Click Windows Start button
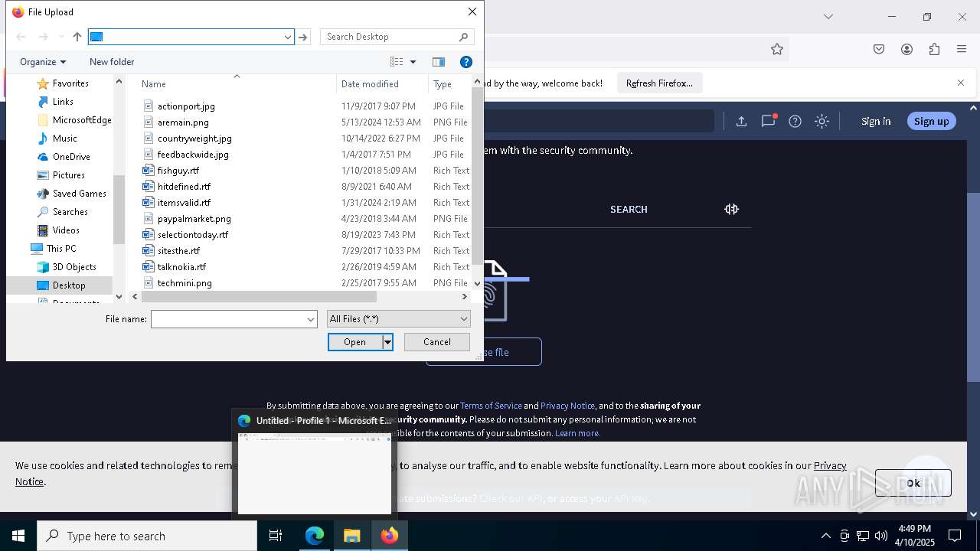Image resolution: width=980 pixels, height=551 pixels. 18,536
